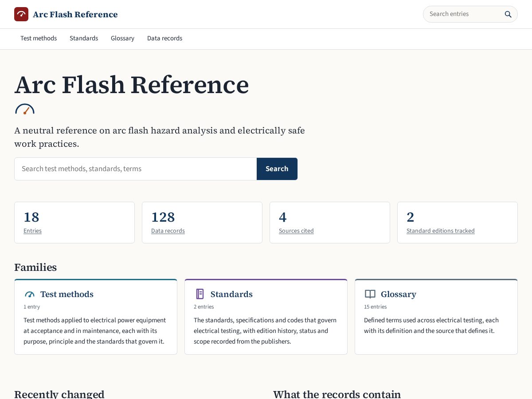532x399 pixels.
Task: Click the document icon on Standards card
Action: tap(200, 294)
